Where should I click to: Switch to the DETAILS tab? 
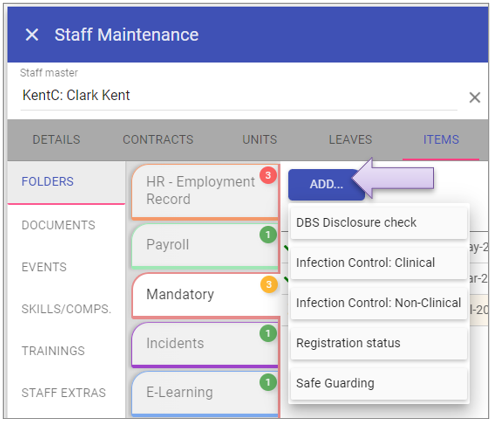click(56, 140)
